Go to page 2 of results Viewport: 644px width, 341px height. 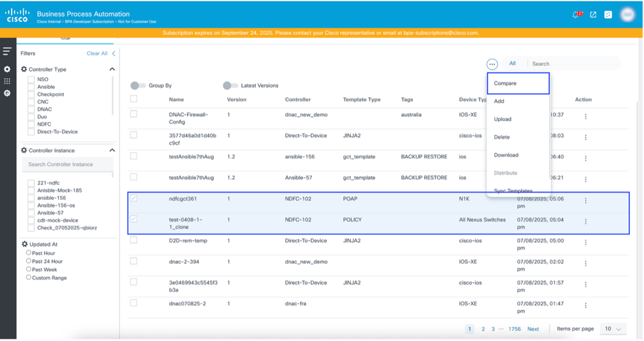pyautogui.click(x=483, y=329)
